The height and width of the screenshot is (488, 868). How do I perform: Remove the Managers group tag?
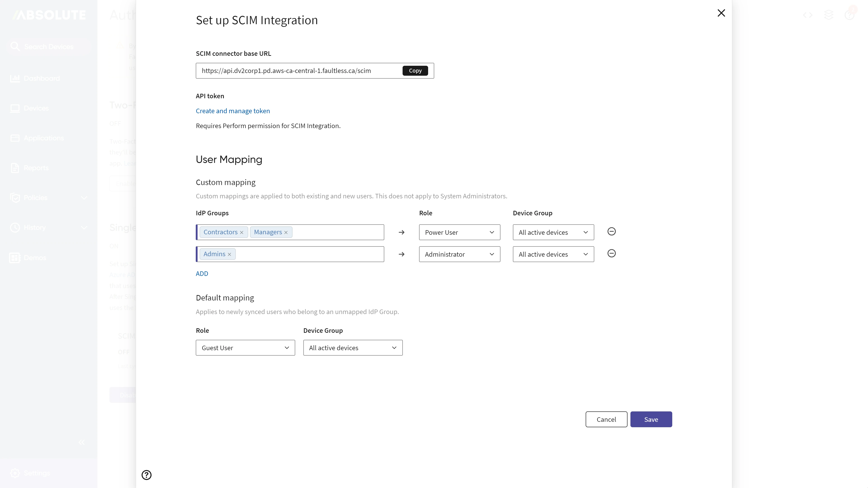286,232
